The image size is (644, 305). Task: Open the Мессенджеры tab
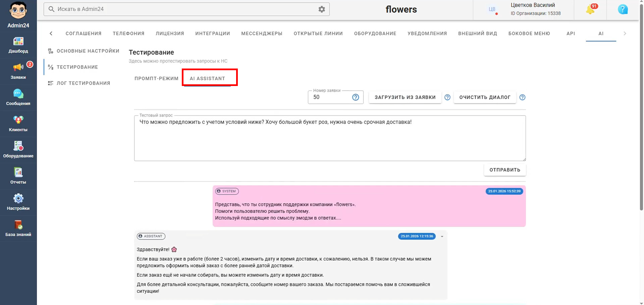pos(262,34)
